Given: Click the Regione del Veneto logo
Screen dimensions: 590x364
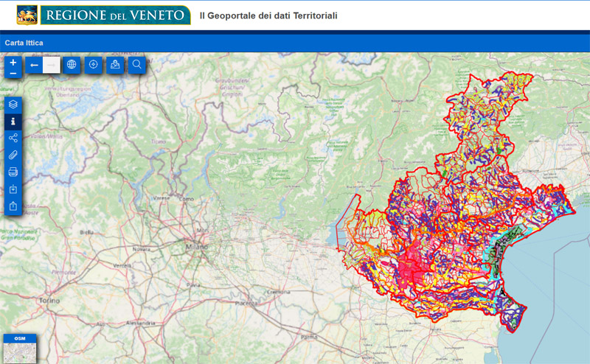Looking at the screenshot, I should click(103, 15).
